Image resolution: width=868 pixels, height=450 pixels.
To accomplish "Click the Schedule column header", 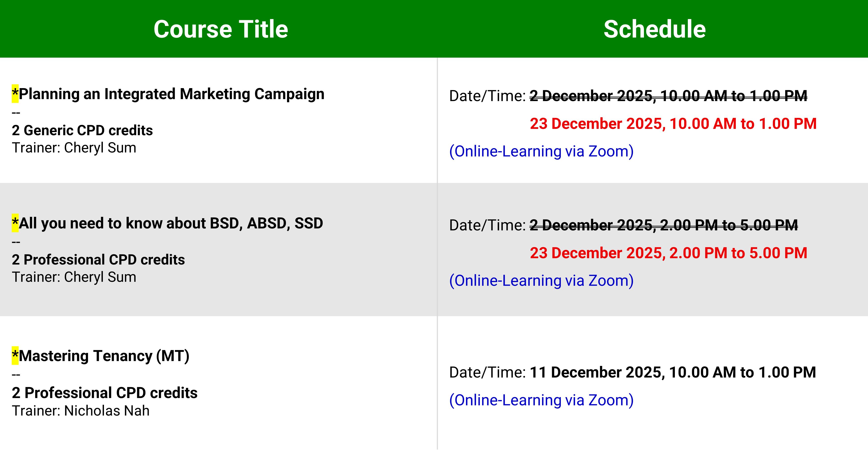I will tap(654, 29).
